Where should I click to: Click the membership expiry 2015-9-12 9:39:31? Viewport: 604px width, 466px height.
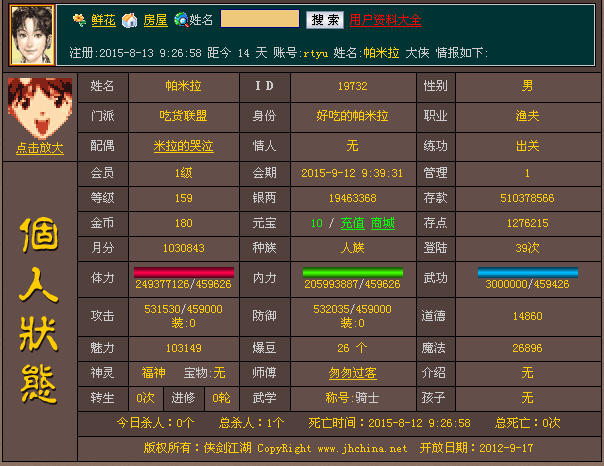click(x=352, y=173)
